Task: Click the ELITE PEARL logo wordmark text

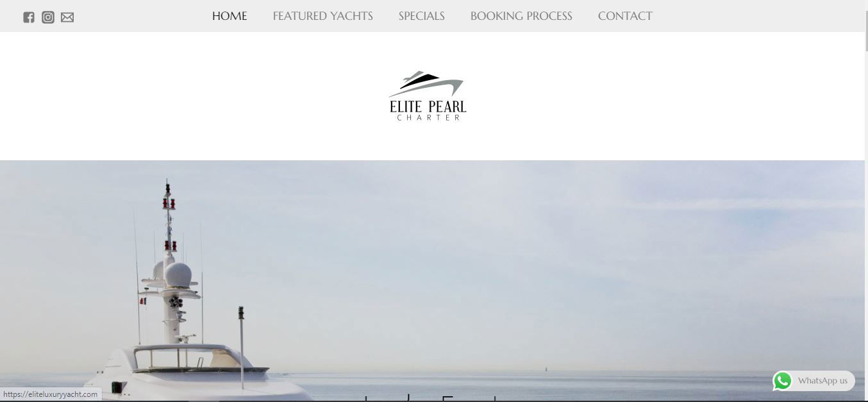Action: pyautogui.click(x=428, y=106)
